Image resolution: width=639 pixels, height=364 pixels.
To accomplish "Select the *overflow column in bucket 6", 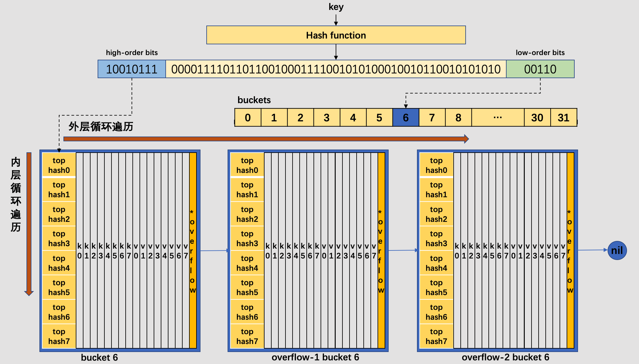I will click(x=192, y=251).
